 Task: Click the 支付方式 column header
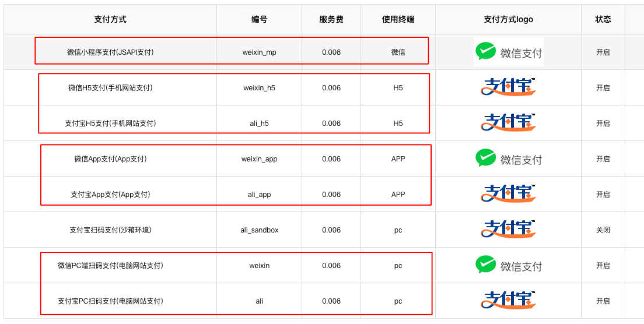110,19
